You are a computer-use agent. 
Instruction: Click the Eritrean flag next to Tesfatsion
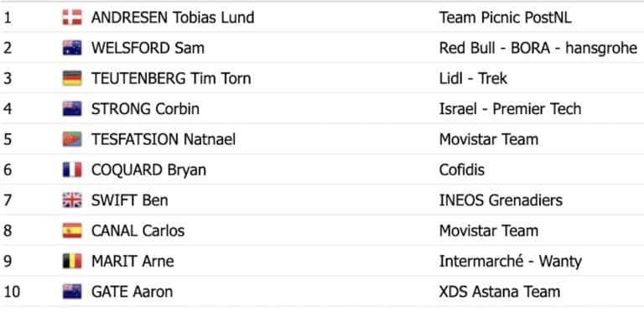tap(72, 139)
